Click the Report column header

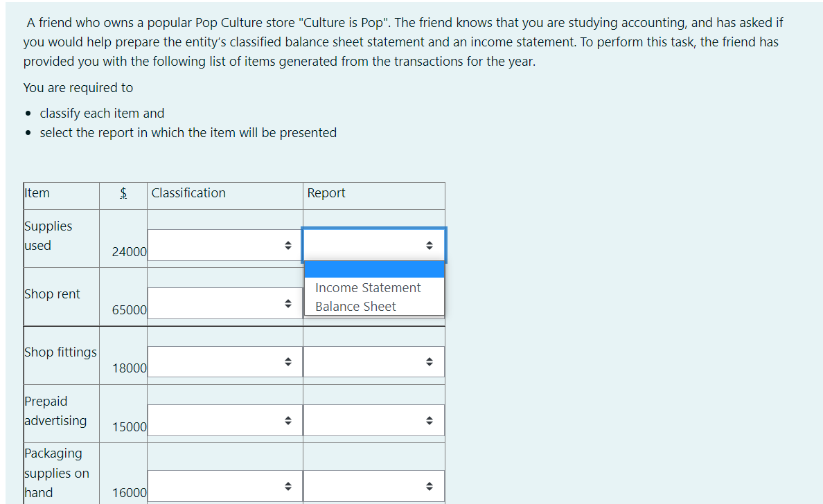pos(326,193)
